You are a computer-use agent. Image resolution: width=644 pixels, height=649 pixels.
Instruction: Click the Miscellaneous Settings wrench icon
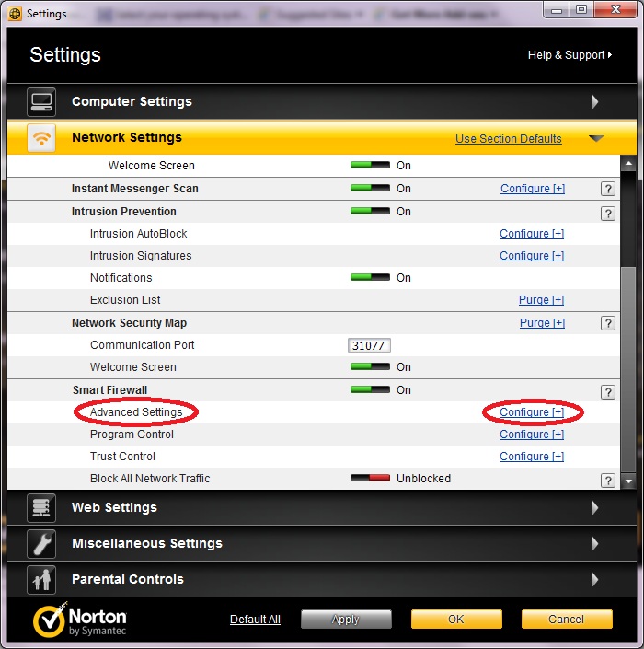point(41,543)
